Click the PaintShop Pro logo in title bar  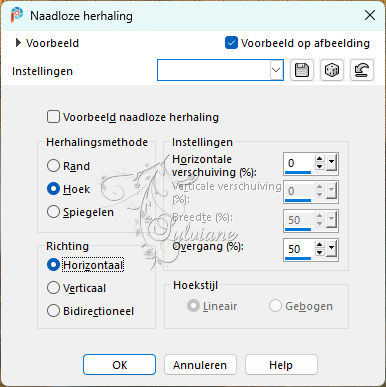point(16,15)
